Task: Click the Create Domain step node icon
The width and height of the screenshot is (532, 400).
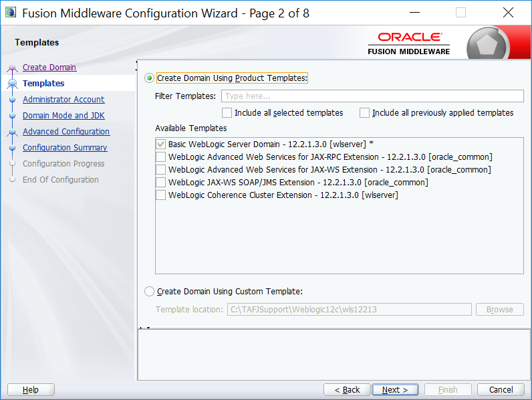Action: pos(12,68)
